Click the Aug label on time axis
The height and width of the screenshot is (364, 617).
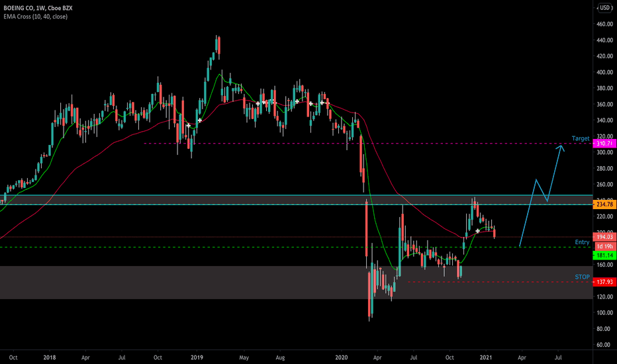[280, 357]
